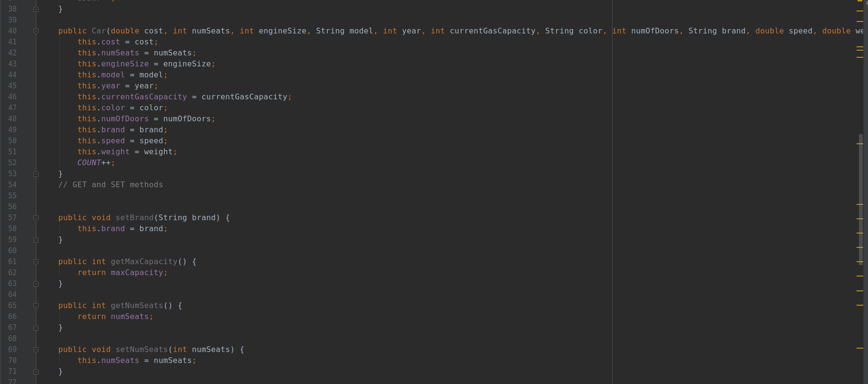Click 'this.currentGasCapacity' assignment
The height and width of the screenshot is (384, 868).
pyautogui.click(x=184, y=97)
